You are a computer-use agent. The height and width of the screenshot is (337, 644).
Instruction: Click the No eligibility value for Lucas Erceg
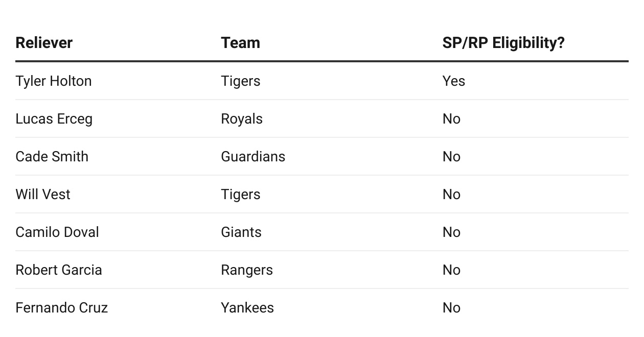(x=451, y=119)
